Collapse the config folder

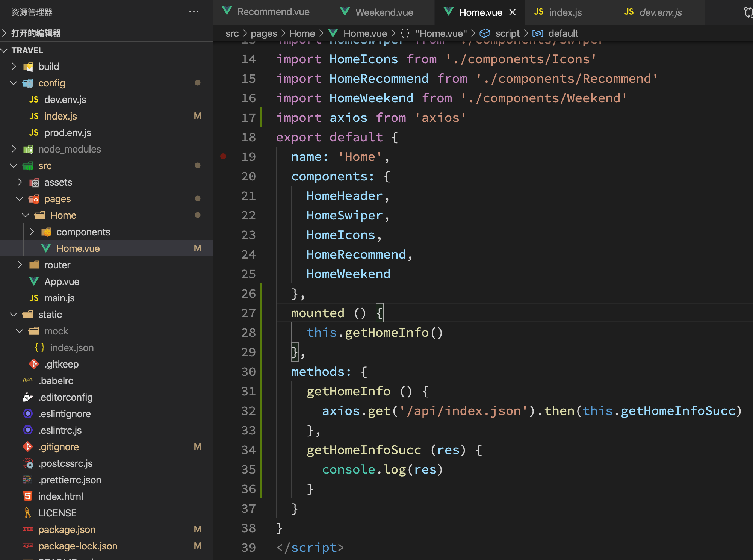[14, 83]
